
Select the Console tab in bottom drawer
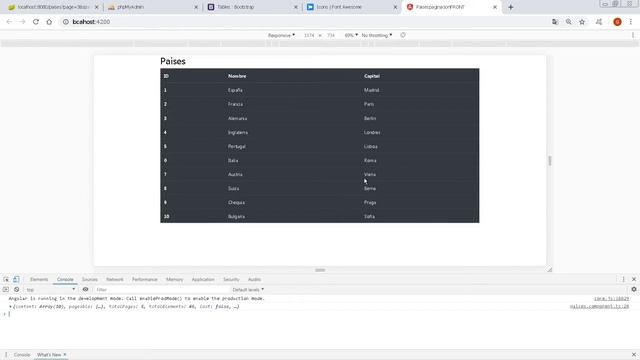click(x=22, y=355)
